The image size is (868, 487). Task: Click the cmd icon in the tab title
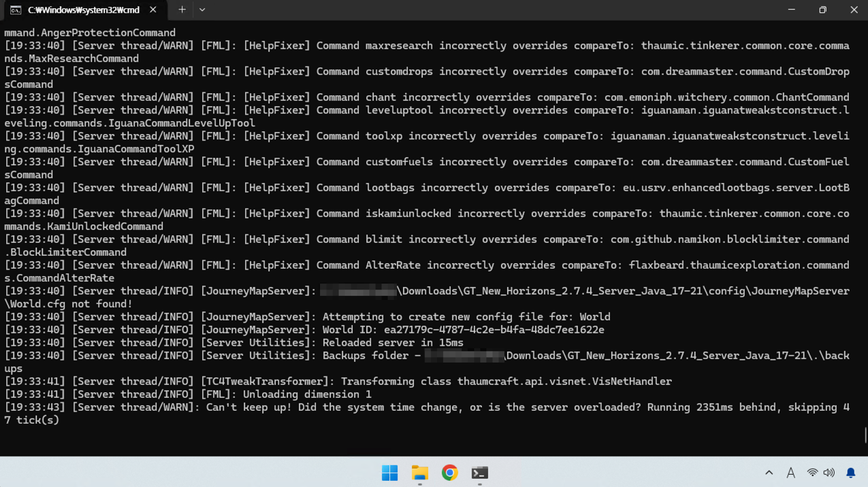(15, 10)
